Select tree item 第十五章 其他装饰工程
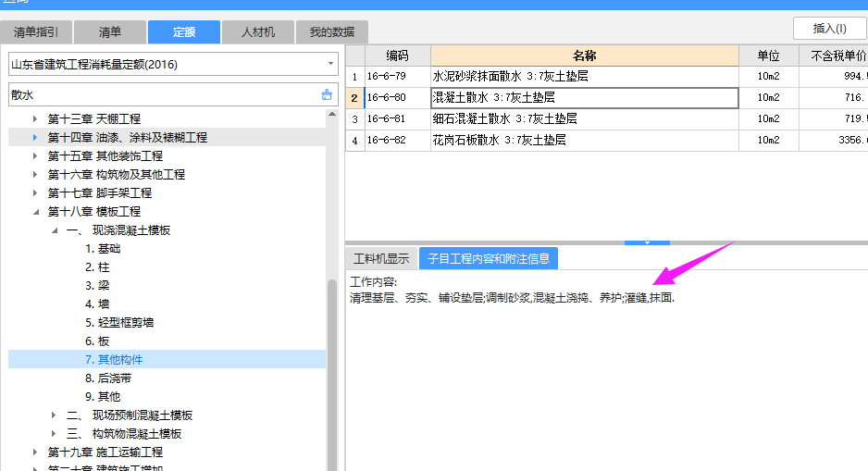Viewport: 868px width, 471px height. tap(105, 155)
